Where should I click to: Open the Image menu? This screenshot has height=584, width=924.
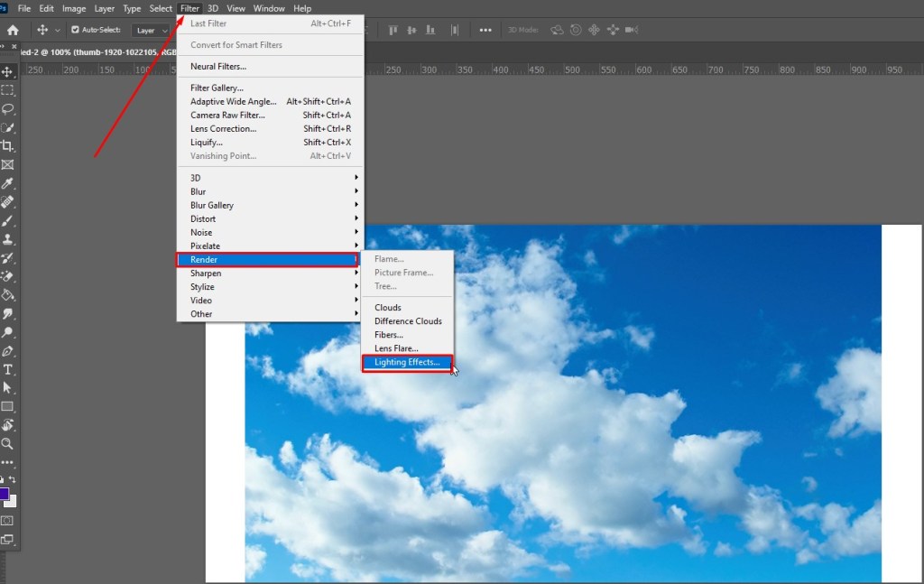[x=73, y=8]
